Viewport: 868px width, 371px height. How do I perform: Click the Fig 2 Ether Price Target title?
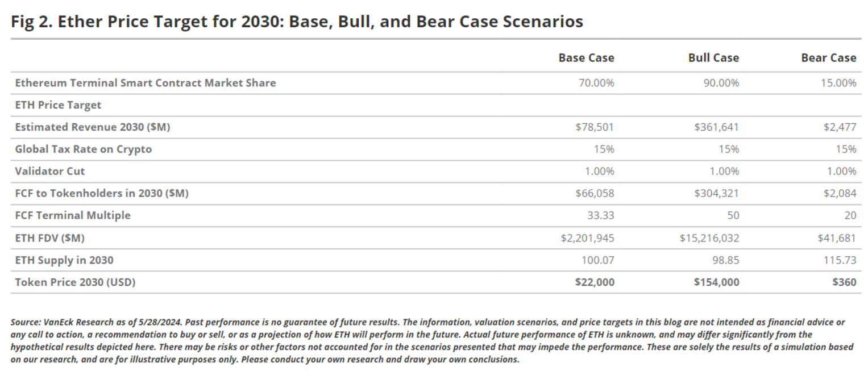click(x=297, y=22)
